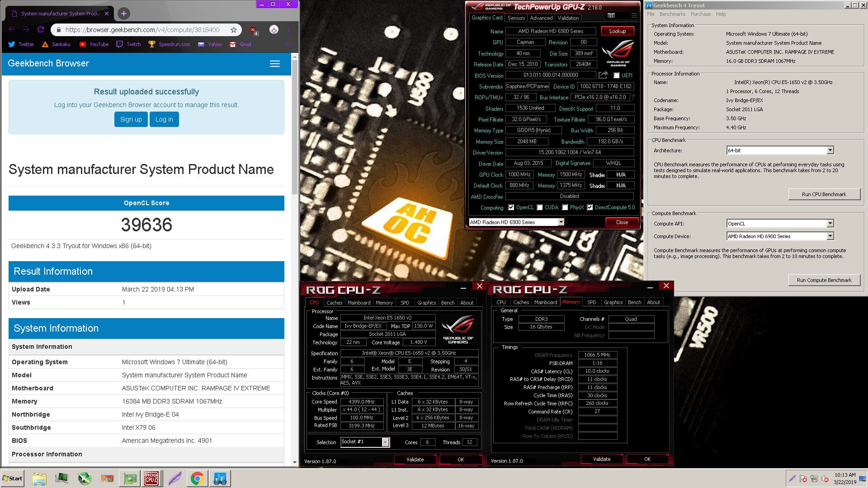The height and width of the screenshot is (488, 868).
Task: Click the Log in button
Action: (164, 119)
